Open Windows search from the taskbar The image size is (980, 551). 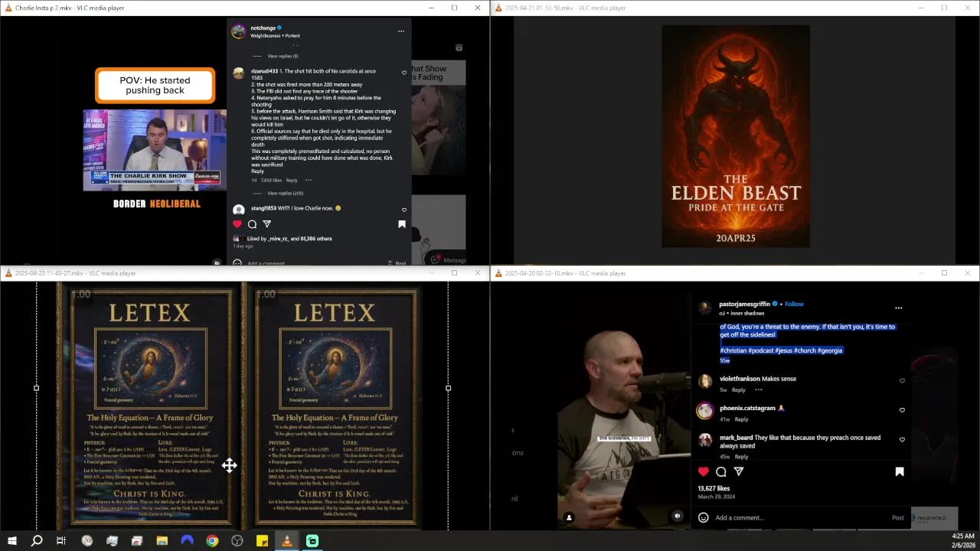[x=37, y=541]
